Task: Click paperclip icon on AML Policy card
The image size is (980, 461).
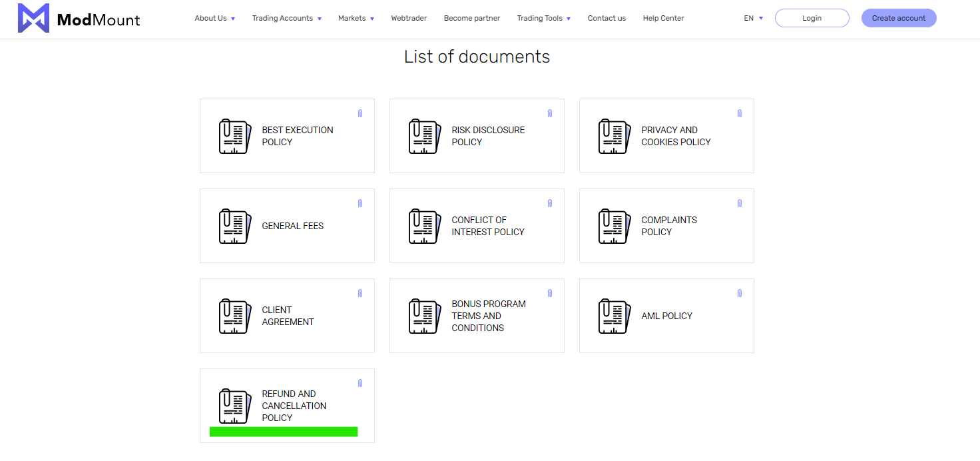Action: pos(740,293)
